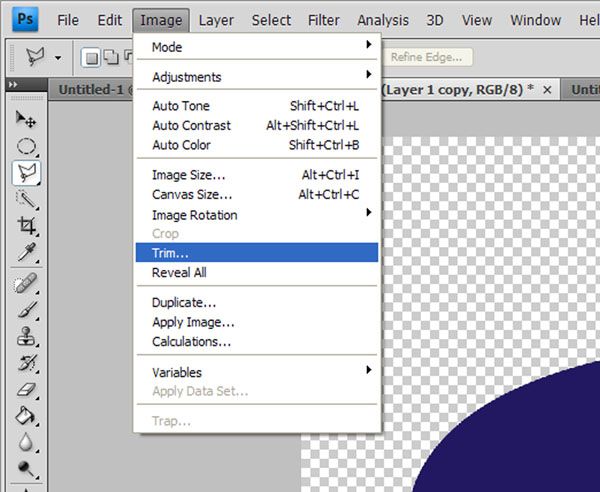Select the Move tool
This screenshot has height=492, width=600.
point(26,119)
